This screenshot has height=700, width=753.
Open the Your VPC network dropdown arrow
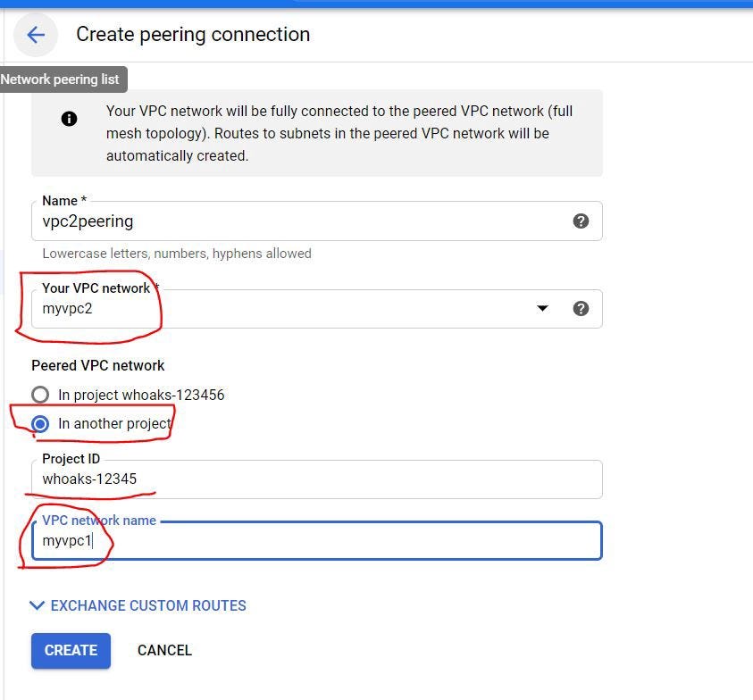pyautogui.click(x=542, y=308)
